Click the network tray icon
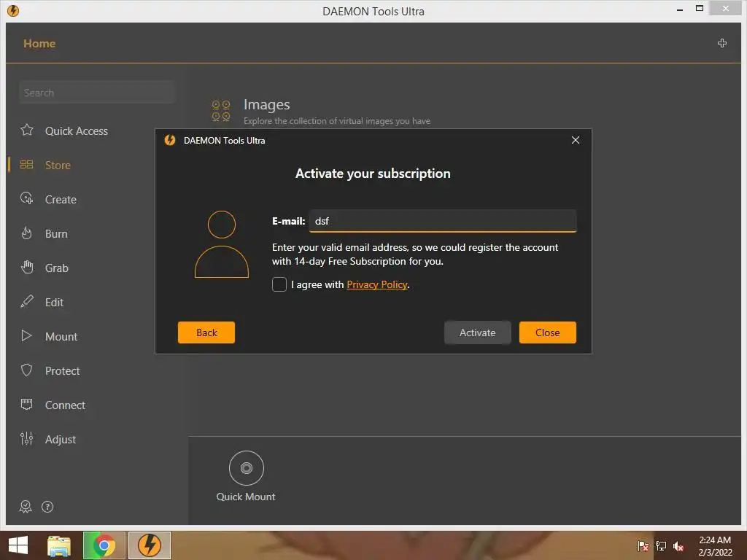 click(x=661, y=545)
